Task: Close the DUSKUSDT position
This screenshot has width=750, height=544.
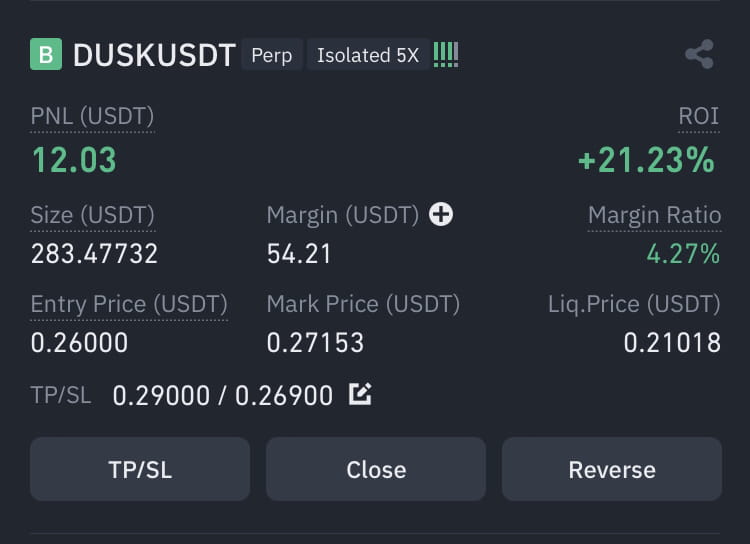Action: tap(376, 469)
